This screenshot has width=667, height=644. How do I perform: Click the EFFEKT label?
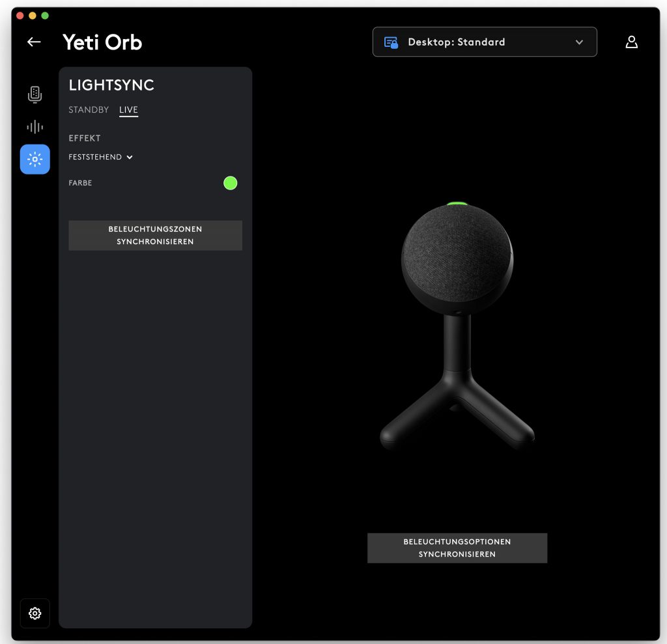pos(85,138)
